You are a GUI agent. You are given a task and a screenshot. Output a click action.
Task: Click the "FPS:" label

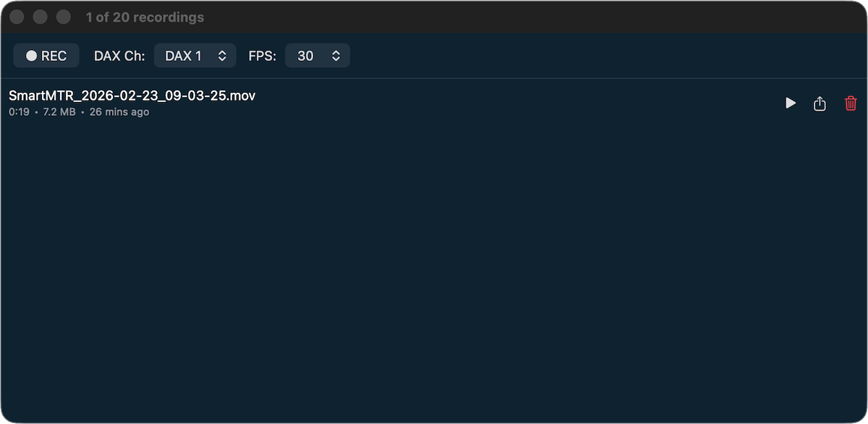click(263, 56)
